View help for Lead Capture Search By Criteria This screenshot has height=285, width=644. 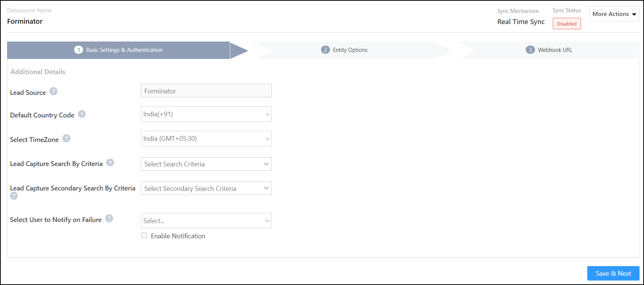[x=110, y=162]
